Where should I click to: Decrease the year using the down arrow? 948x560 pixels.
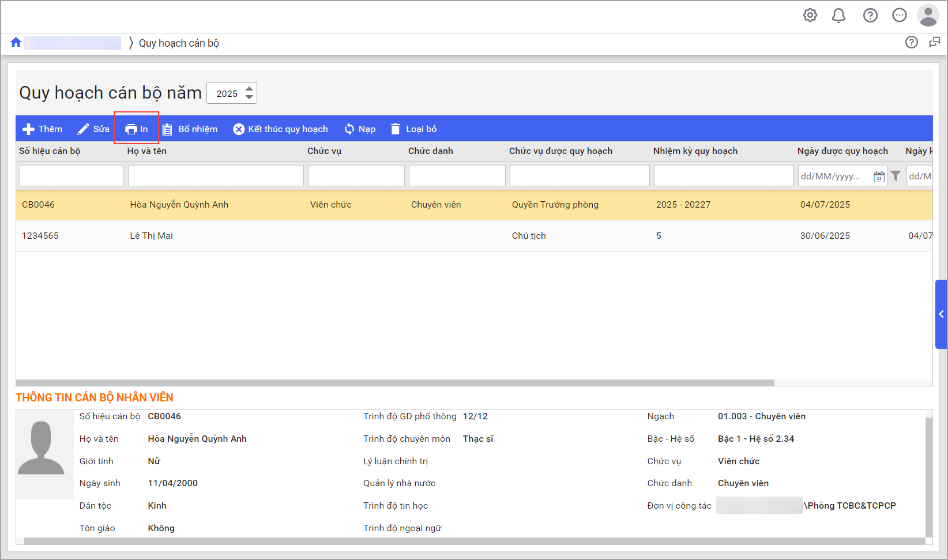[249, 97]
